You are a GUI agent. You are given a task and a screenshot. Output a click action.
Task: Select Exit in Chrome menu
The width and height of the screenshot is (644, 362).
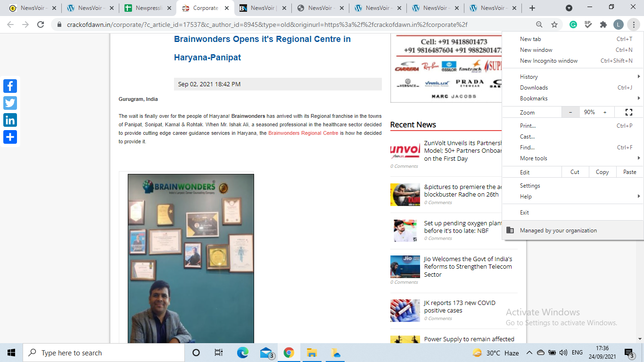(x=572, y=213)
